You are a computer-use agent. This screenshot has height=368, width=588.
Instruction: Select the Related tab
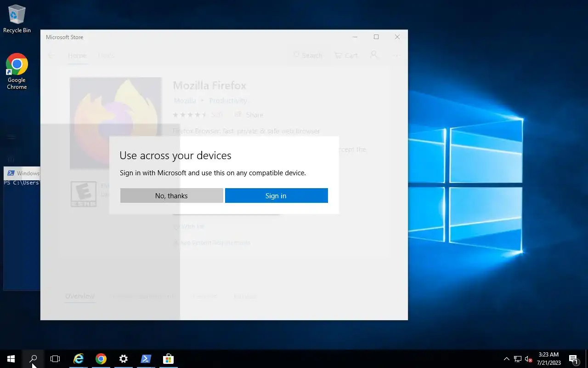pyautogui.click(x=245, y=296)
